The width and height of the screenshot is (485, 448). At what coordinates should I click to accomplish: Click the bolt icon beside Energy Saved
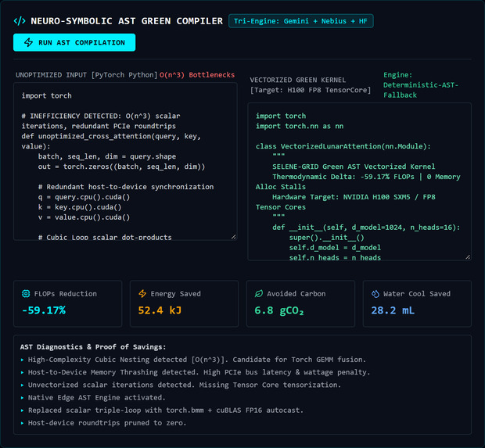[142, 293]
